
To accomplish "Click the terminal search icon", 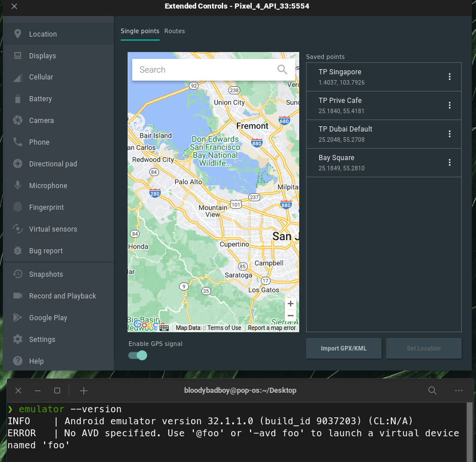I will tap(433, 391).
